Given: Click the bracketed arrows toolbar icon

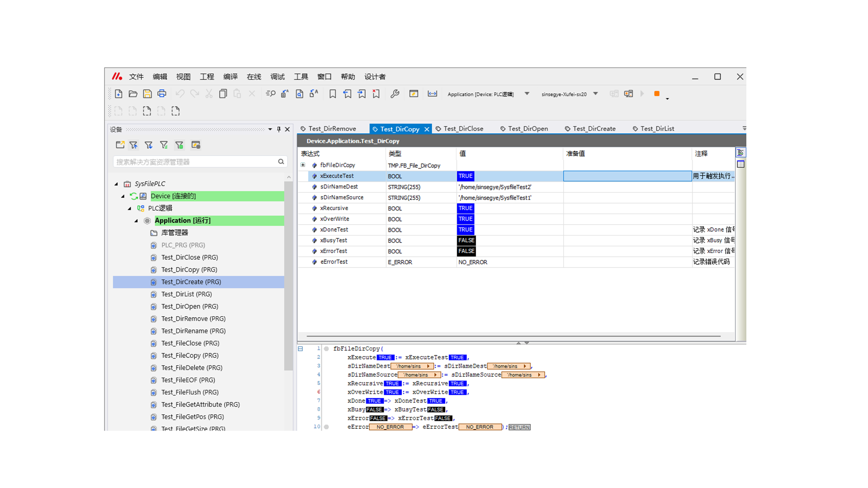Looking at the screenshot, I should coord(433,94).
